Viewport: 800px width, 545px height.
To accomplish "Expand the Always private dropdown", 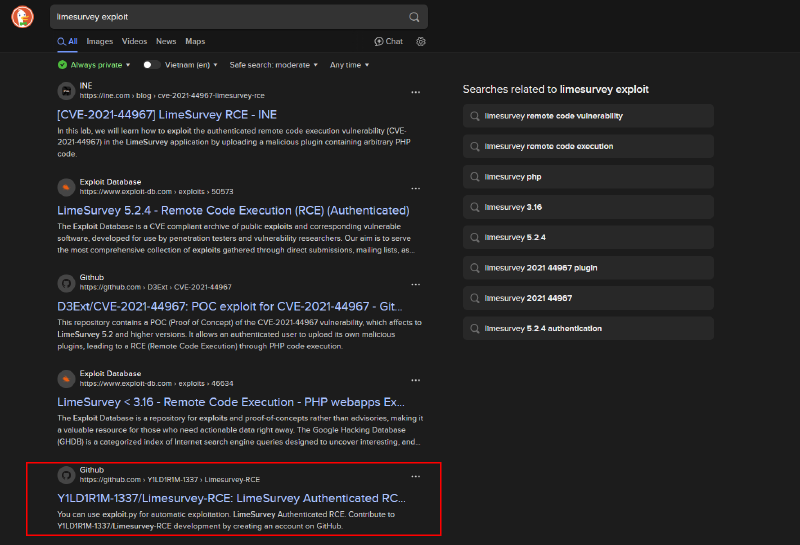I will pos(94,65).
